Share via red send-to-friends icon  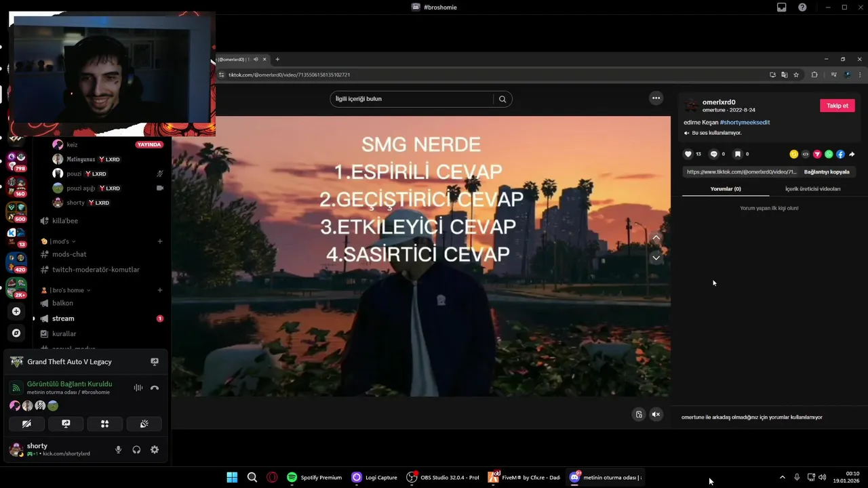coord(817,155)
